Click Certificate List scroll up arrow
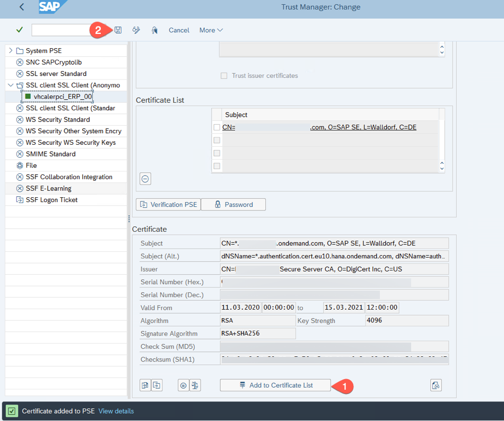The image size is (504, 421). click(x=442, y=163)
